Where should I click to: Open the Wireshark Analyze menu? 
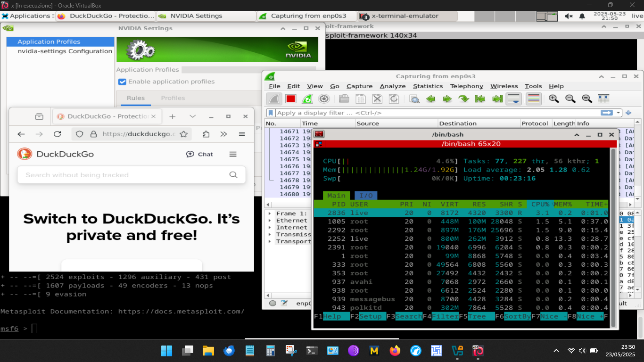(393, 86)
